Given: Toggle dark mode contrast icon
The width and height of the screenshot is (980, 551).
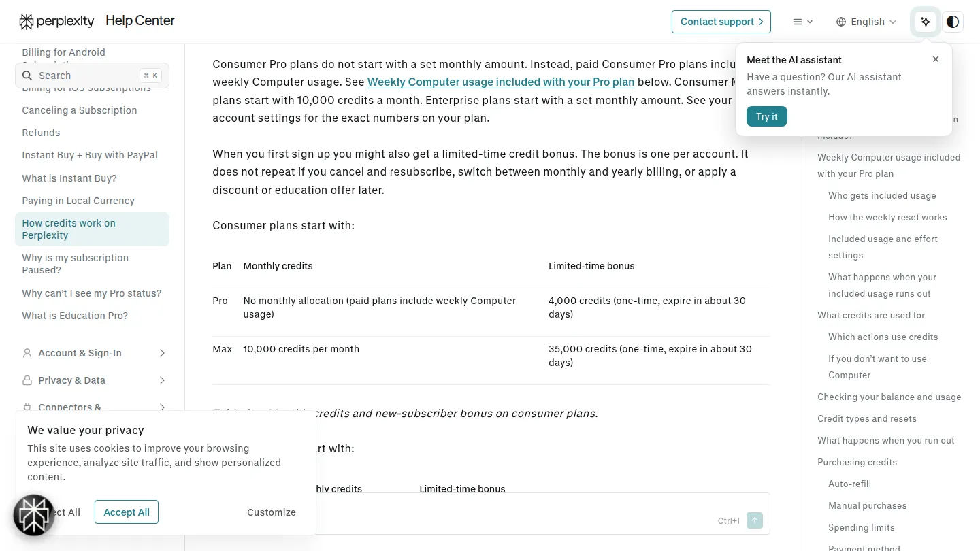Looking at the screenshot, I should click(x=953, y=22).
